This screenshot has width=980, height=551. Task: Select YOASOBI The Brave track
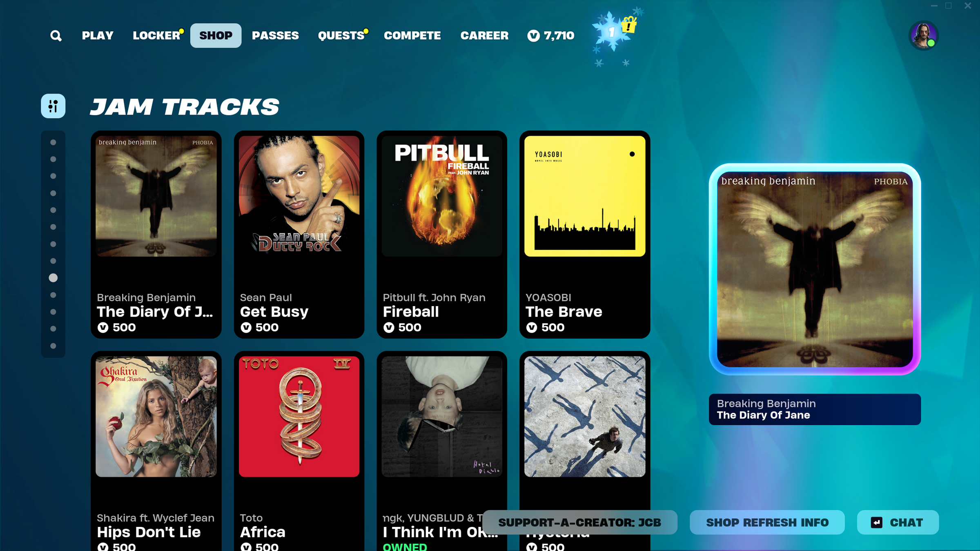click(x=585, y=234)
